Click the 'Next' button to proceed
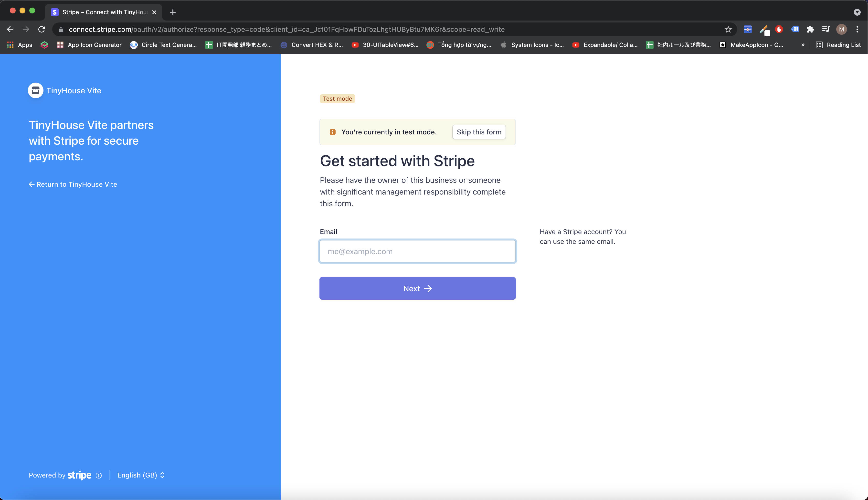Viewport: 868px width, 500px height. point(417,288)
